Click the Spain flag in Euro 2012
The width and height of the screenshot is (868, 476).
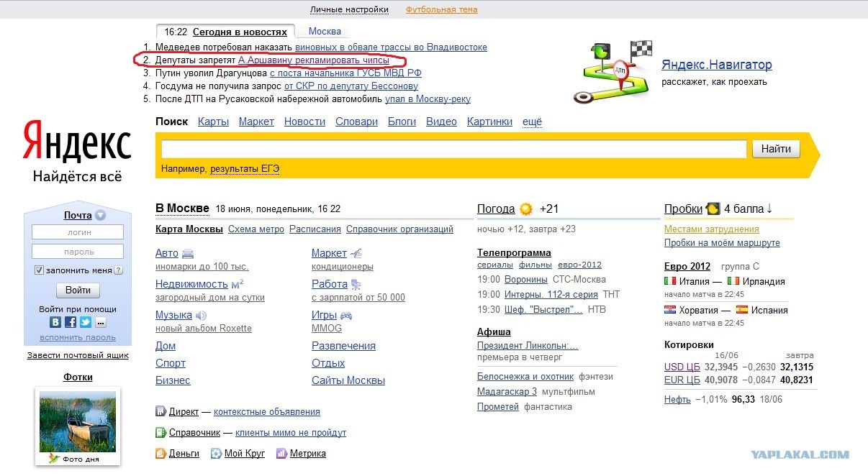(742, 310)
